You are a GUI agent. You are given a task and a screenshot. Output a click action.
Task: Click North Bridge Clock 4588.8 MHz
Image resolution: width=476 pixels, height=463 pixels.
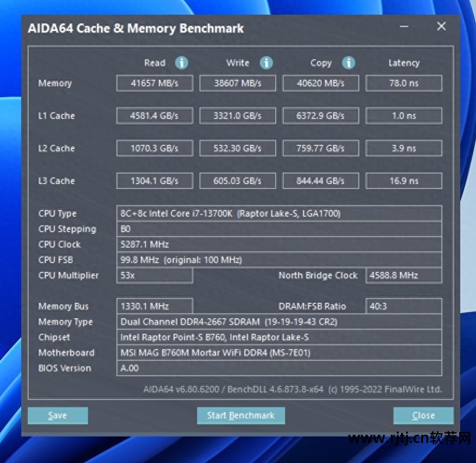(x=404, y=275)
